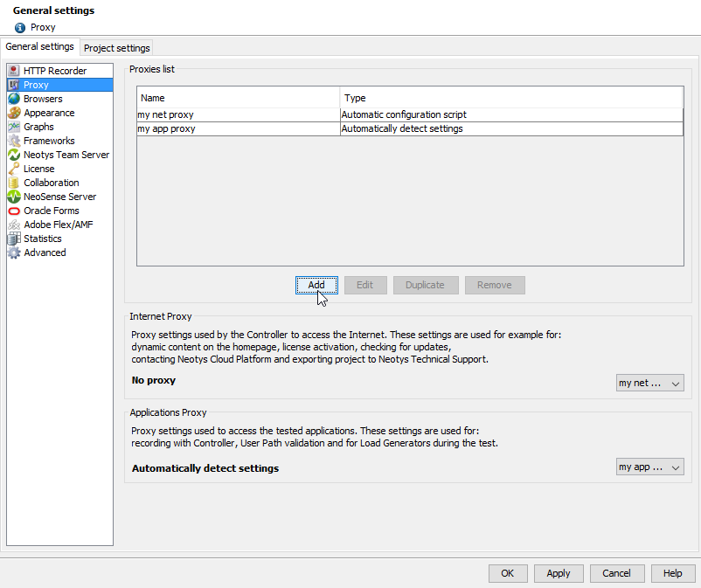The height and width of the screenshot is (588, 701).
Task: Click the Apply button
Action: [x=558, y=573]
